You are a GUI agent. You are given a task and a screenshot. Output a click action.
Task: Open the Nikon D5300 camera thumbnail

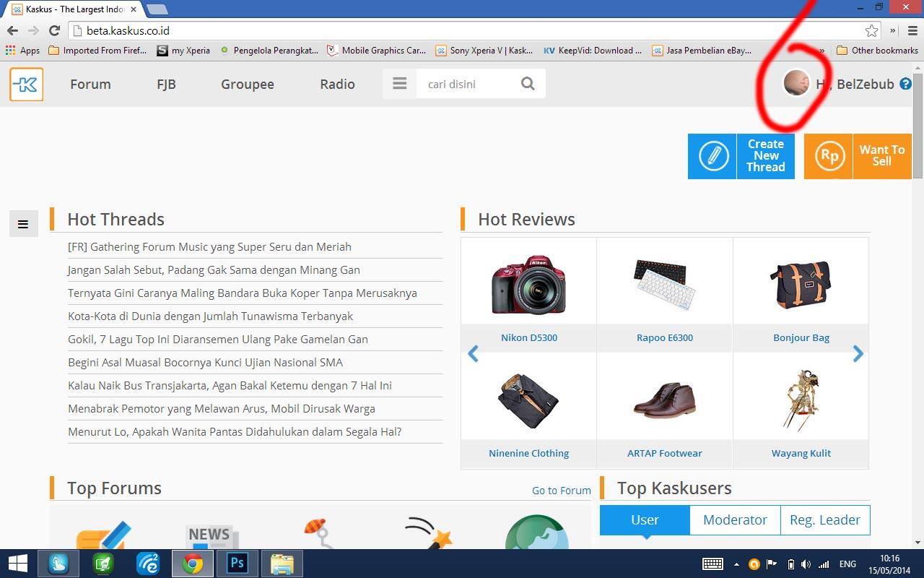(x=528, y=284)
